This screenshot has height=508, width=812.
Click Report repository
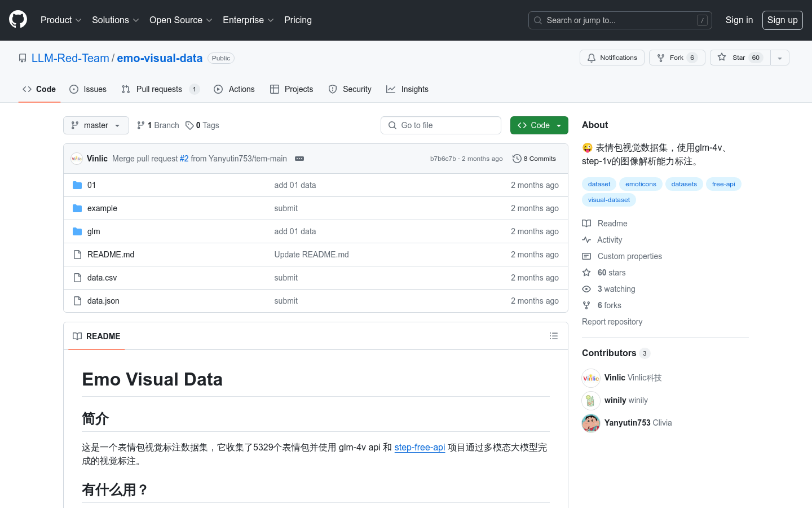point(612,322)
